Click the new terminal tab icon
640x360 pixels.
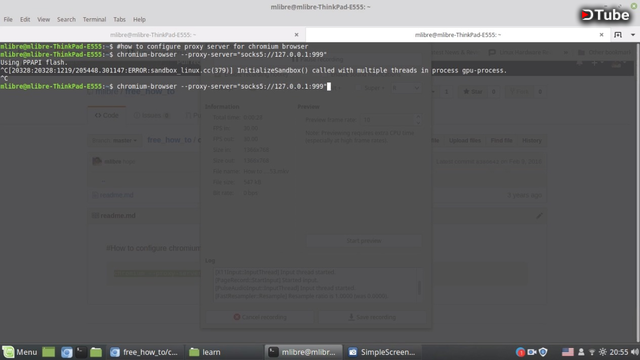[618, 35]
